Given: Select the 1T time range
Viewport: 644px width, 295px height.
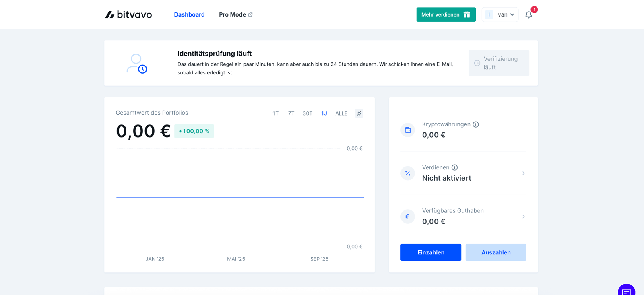Looking at the screenshot, I should [275, 113].
